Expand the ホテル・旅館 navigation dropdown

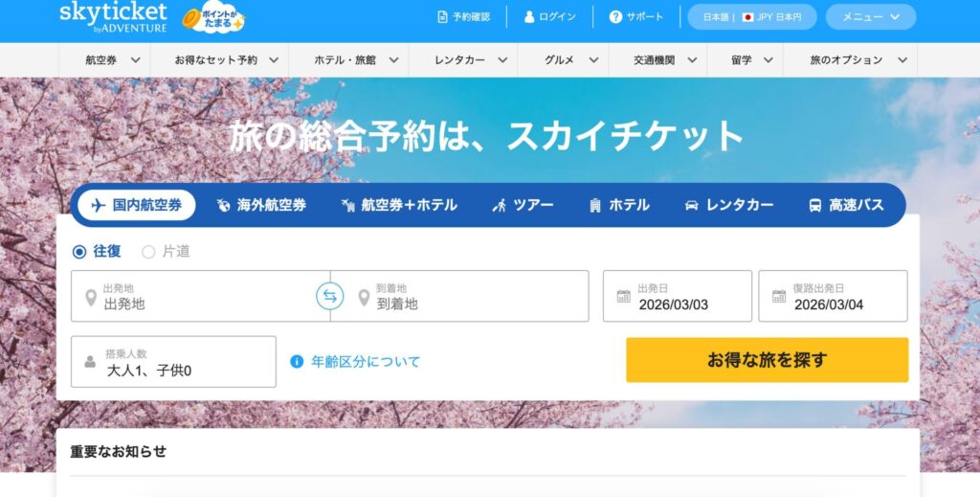356,60
